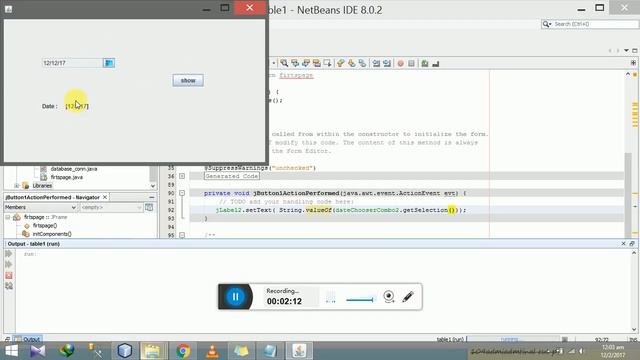Open the <empty> filter dropdown in Navigator

click(x=111, y=207)
